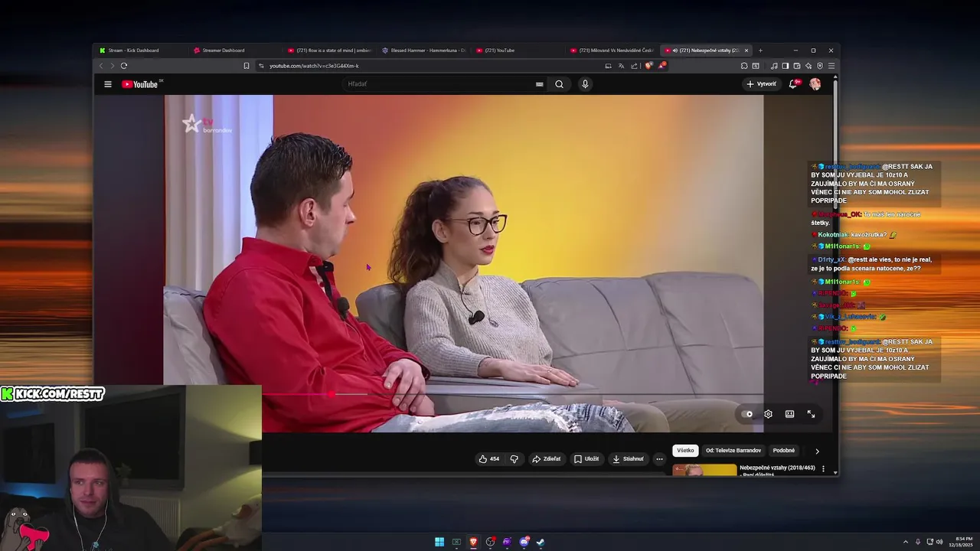Viewport: 980px width, 551px height.
Task: Enter fullscreen in video player
Action: coord(811,414)
